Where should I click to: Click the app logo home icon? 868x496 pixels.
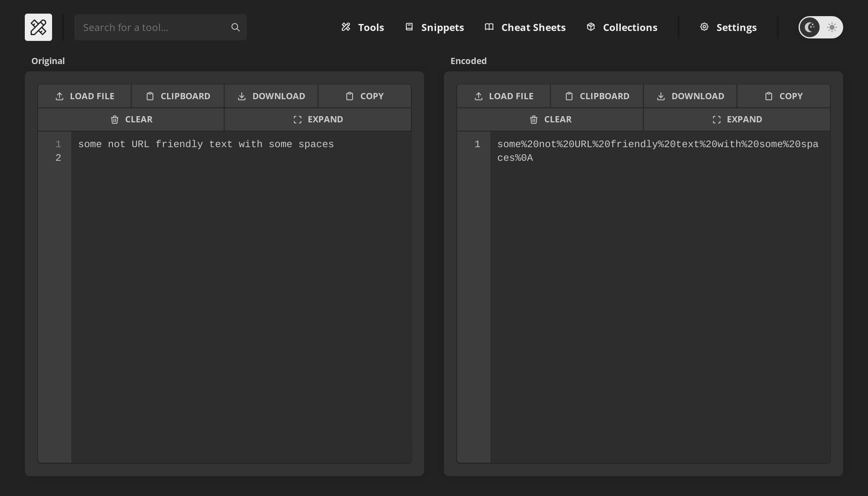pyautogui.click(x=38, y=27)
